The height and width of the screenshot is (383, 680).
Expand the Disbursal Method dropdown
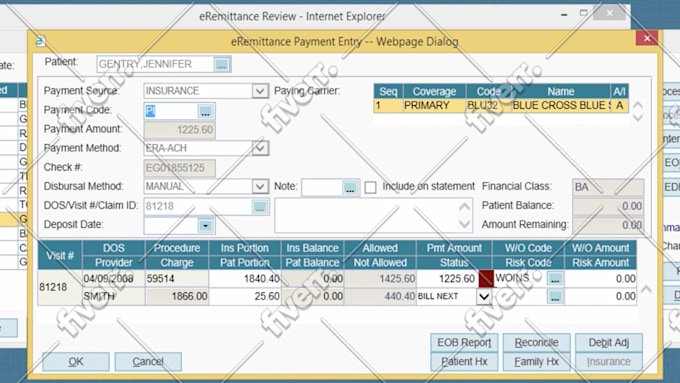point(260,187)
